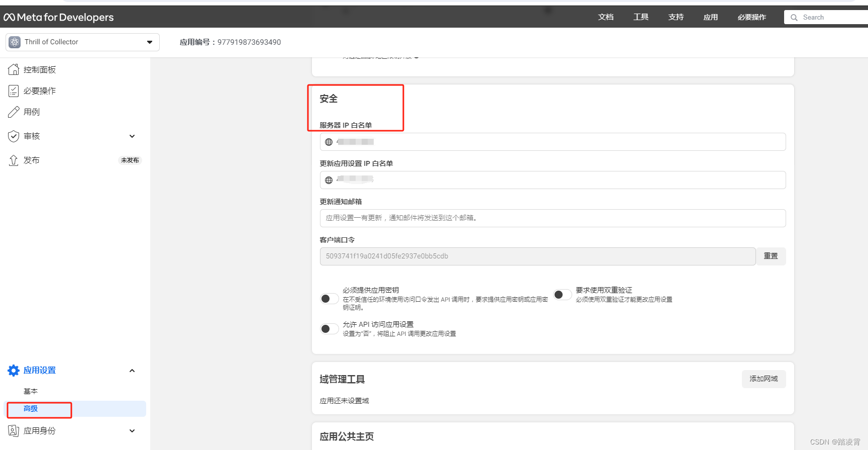868x450 pixels.
Task: Click the Thrill of Collector app icon
Action: 15,42
